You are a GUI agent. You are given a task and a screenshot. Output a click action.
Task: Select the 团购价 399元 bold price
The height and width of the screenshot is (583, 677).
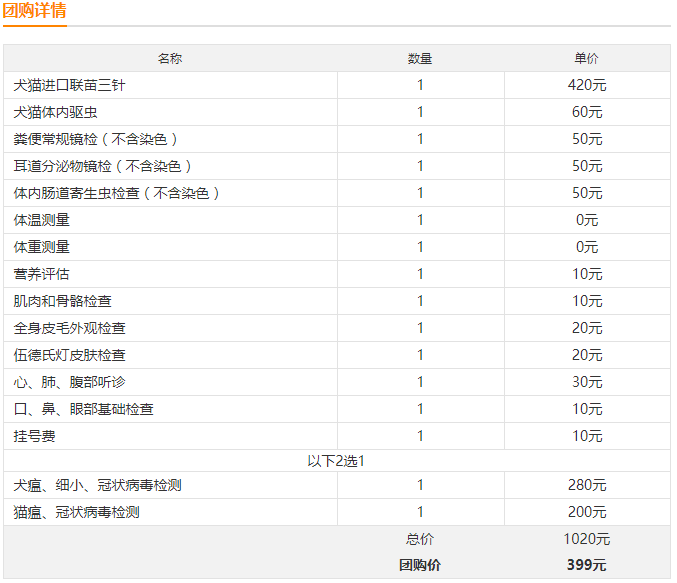[587, 565]
